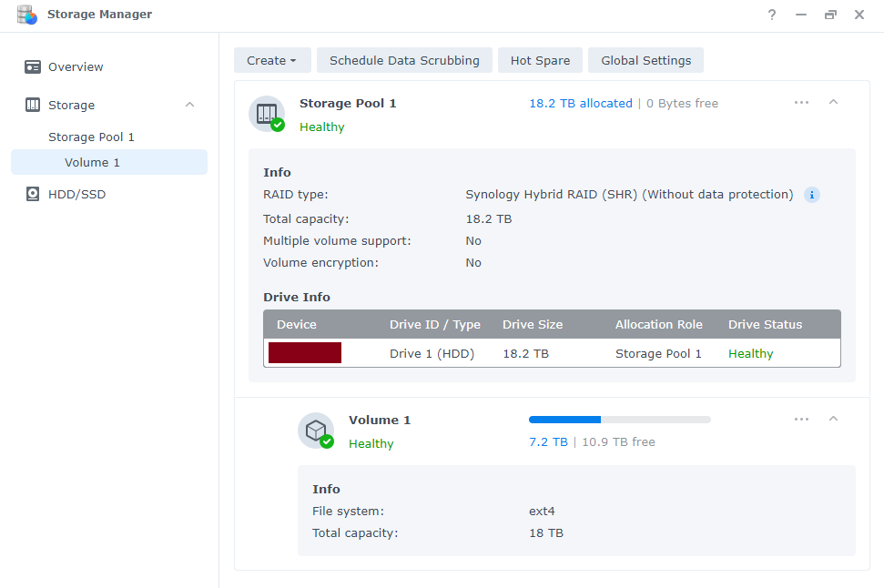Screen dimensions: 884x588
Task: Click the Volume 1 cube icon
Action: coord(316,431)
